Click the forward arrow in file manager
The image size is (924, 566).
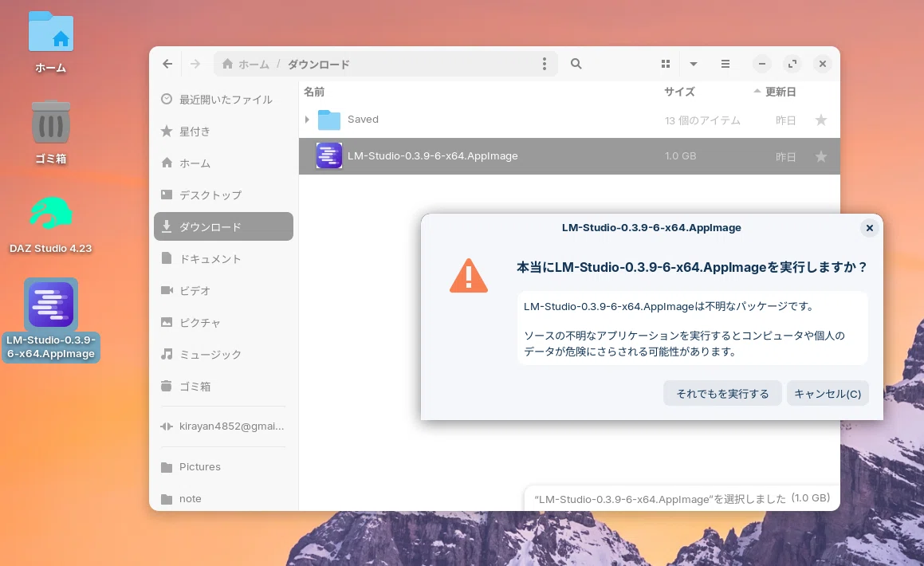coord(195,64)
